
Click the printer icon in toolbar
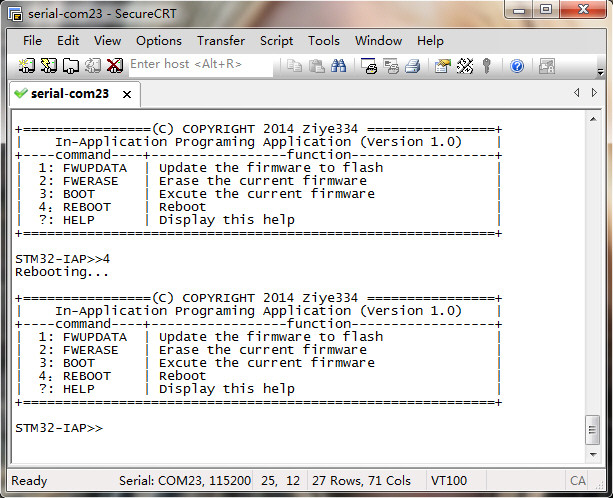click(412, 66)
